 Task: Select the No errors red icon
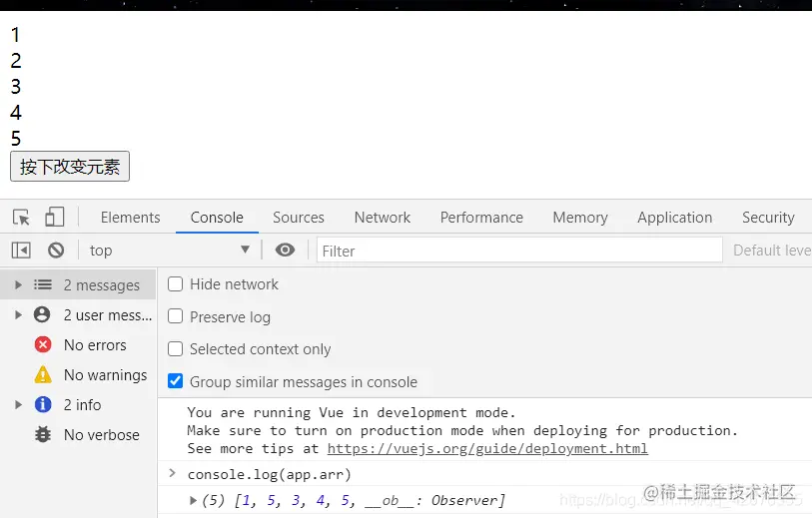coord(43,344)
